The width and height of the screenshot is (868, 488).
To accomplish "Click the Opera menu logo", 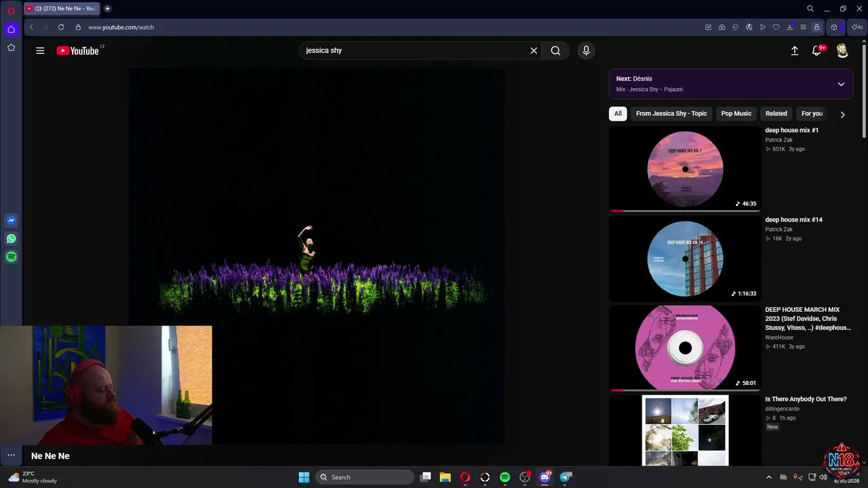I will click(11, 10).
